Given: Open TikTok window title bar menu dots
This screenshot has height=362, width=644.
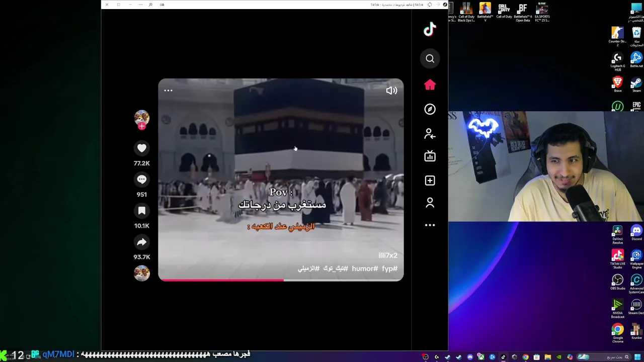Looking at the screenshot, I should [x=140, y=5].
